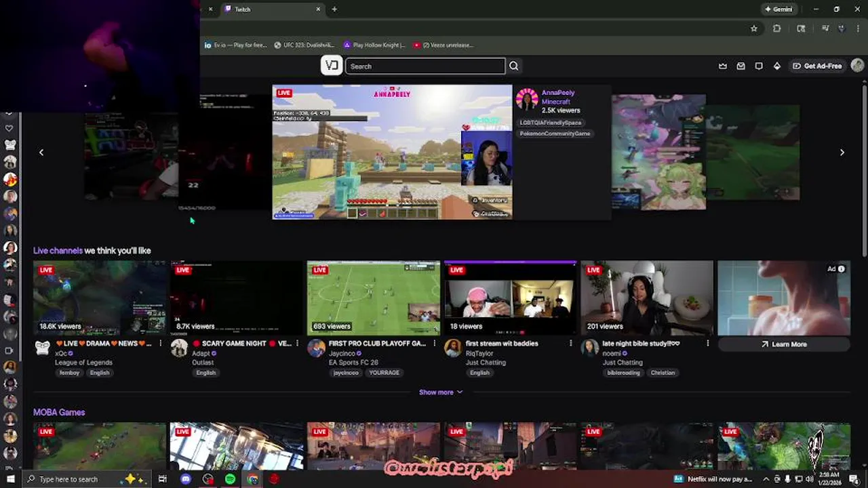The width and height of the screenshot is (868, 488).
Task: Click the taskbar volume speaker icon
Action: coord(810,479)
